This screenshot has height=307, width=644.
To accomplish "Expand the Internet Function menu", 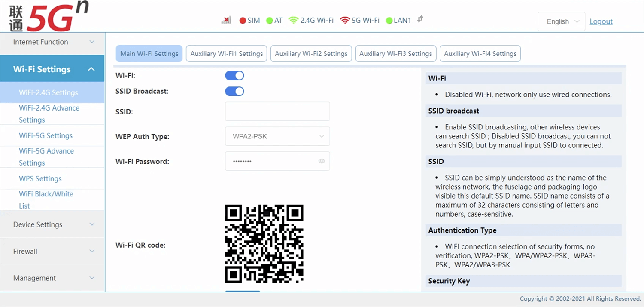I will point(52,42).
